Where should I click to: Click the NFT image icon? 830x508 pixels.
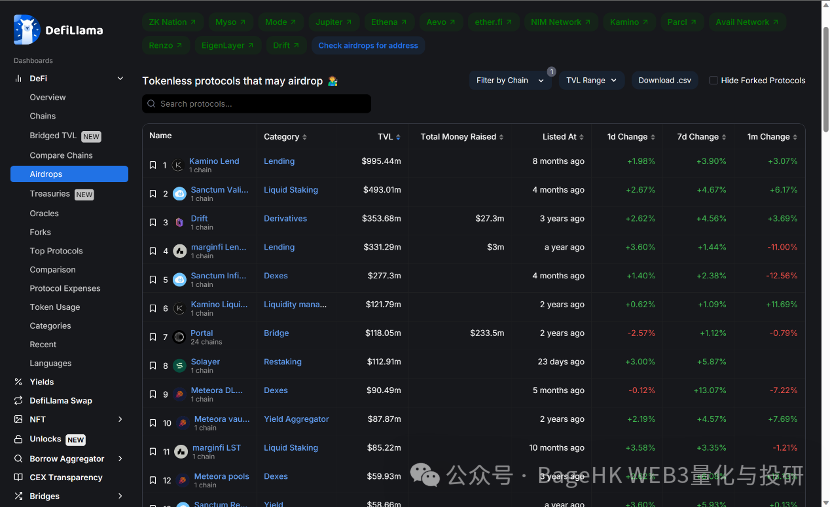[x=18, y=419]
